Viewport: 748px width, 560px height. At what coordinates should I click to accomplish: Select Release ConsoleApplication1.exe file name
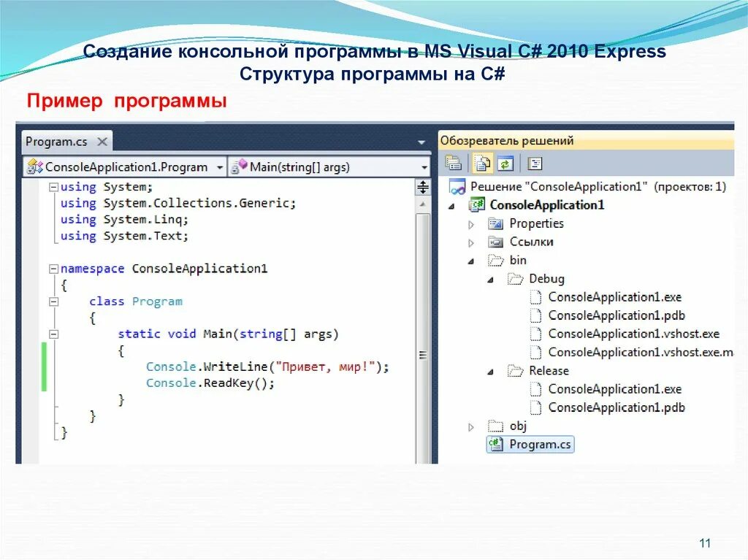click(614, 389)
